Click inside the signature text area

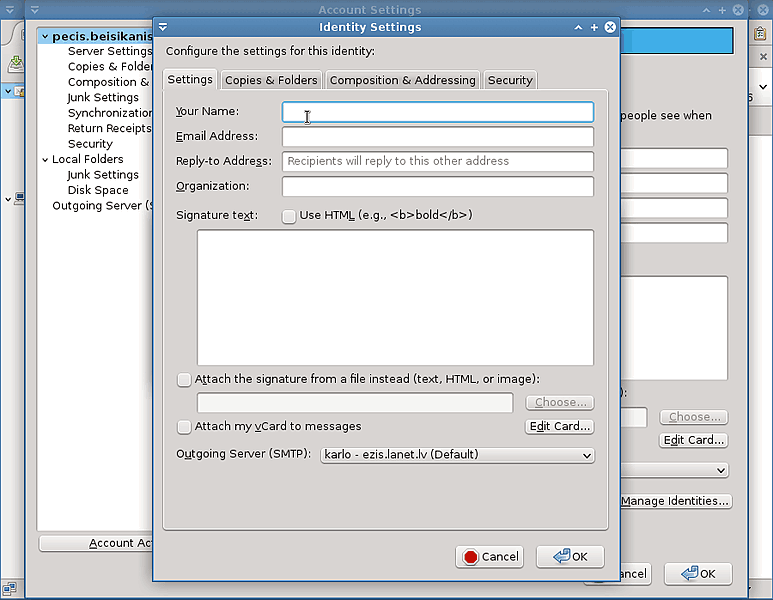[x=395, y=297]
